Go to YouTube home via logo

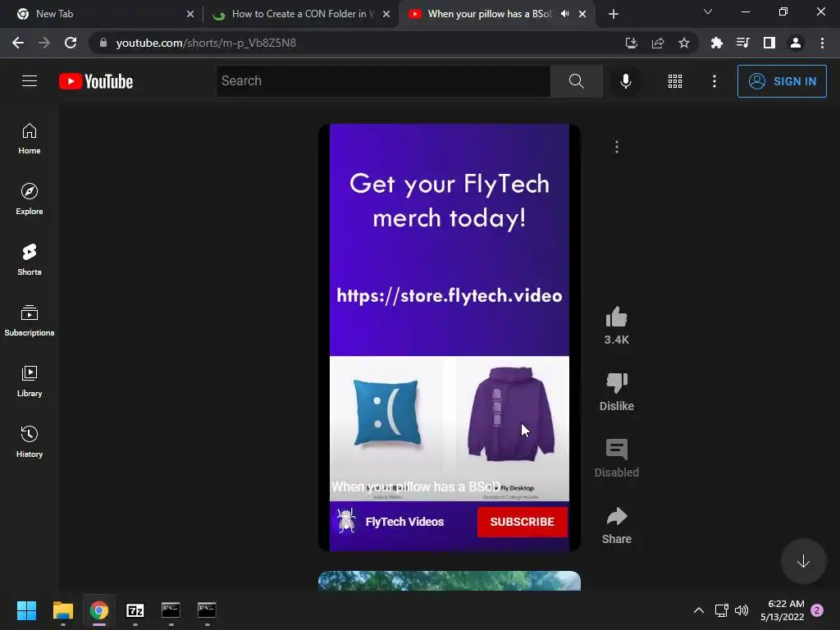click(x=96, y=81)
